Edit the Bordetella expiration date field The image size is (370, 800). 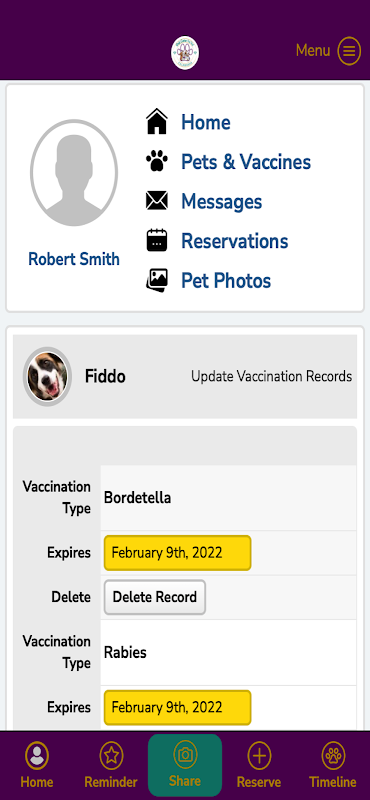click(x=178, y=553)
